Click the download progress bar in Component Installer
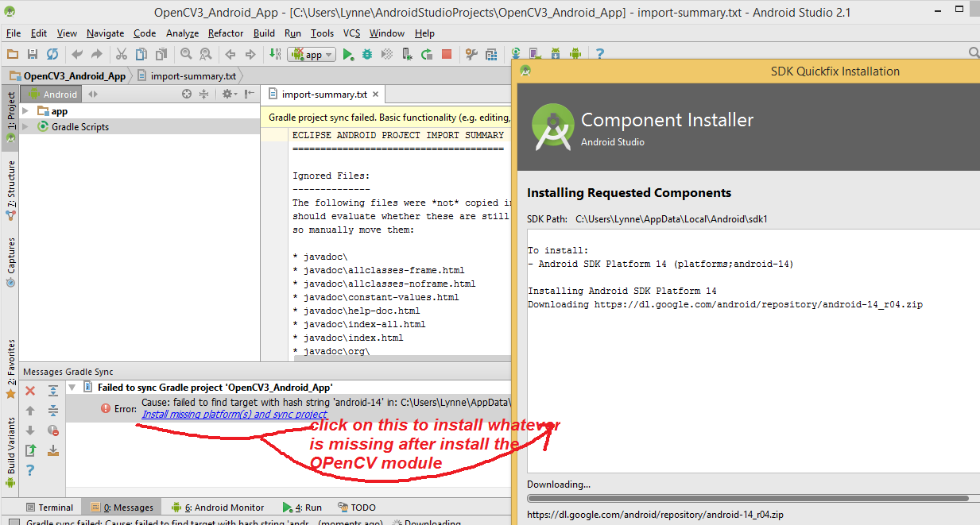 (747, 499)
